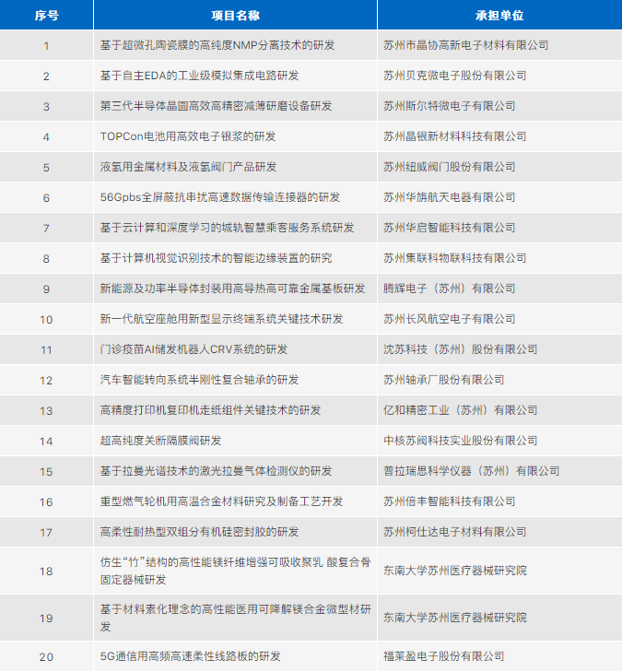This screenshot has height=672, width=622.
Task: Select 重型燃气轮机用高温合金材料研究及制备工艺开发
Action: click(221, 501)
